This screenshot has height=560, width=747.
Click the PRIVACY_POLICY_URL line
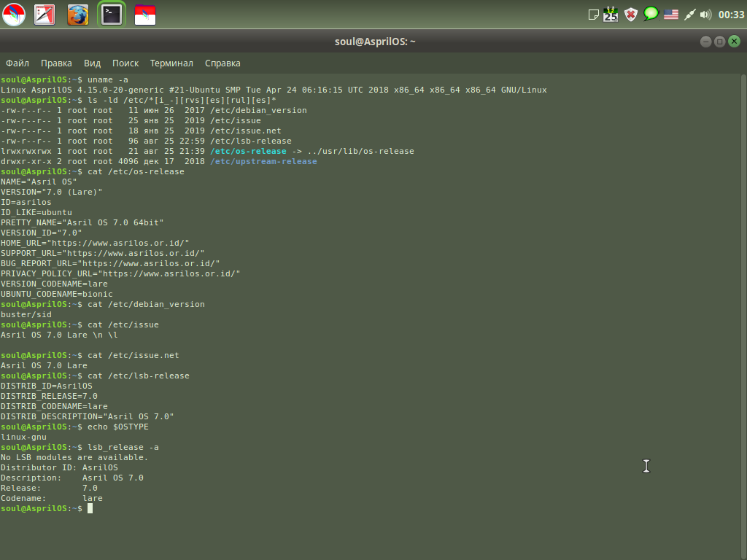pyautogui.click(x=120, y=274)
